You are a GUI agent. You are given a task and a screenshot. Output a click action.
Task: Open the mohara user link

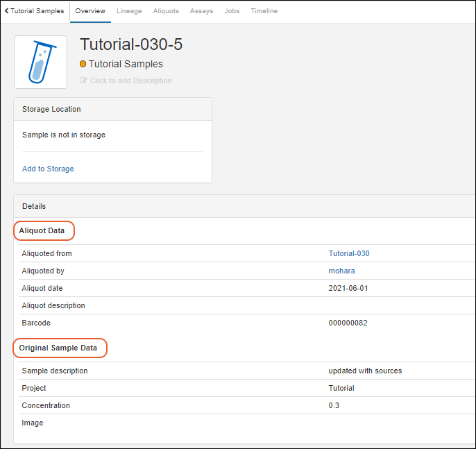coord(341,271)
